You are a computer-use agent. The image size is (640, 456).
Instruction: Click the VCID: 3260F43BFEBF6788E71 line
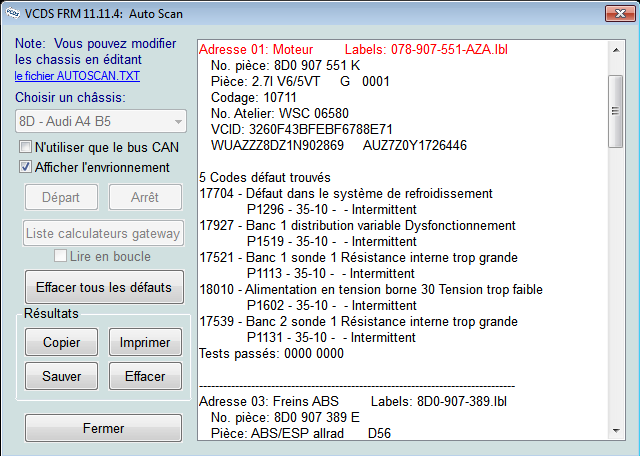click(x=302, y=129)
